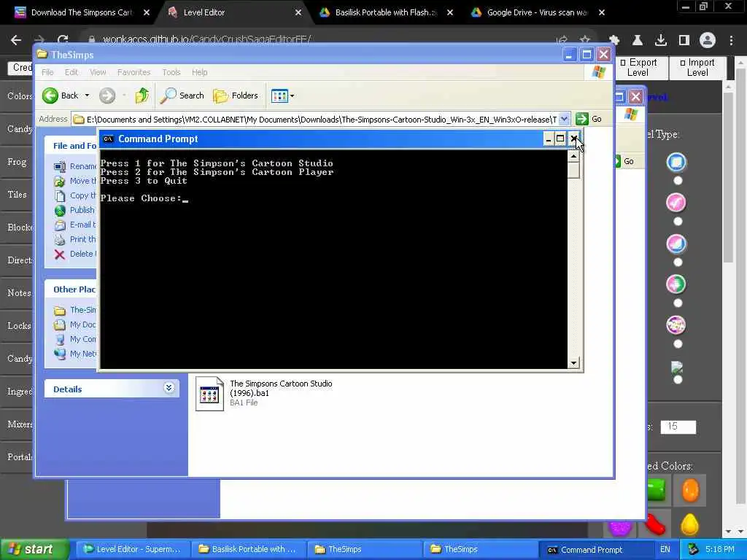Select radio button under blue square level type
This screenshot has height=560, width=747.
(678, 181)
